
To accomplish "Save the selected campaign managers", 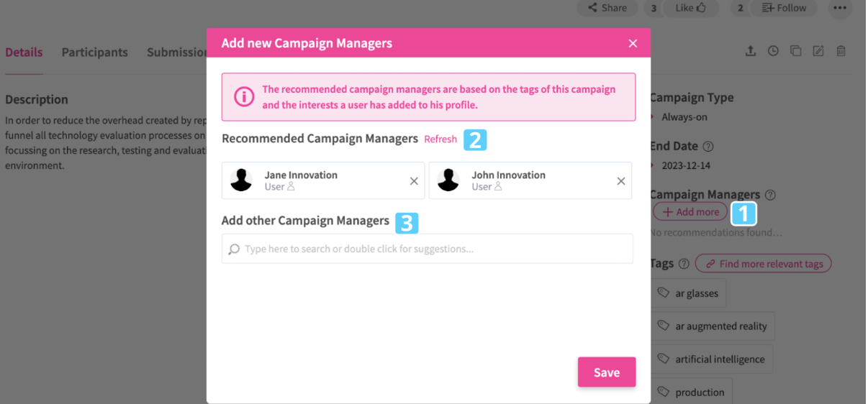I will tap(606, 372).
